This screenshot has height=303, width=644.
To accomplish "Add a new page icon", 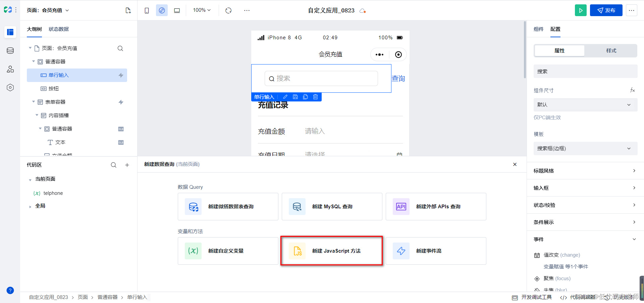I will pos(128,10).
